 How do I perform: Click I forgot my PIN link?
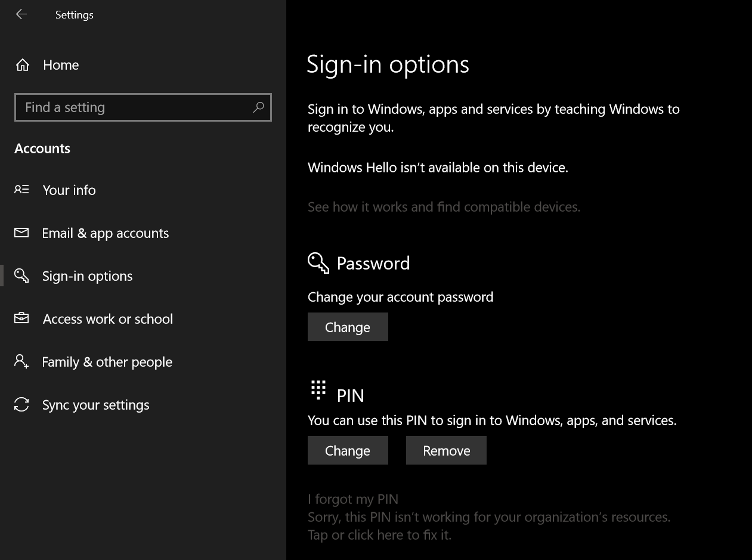353,499
